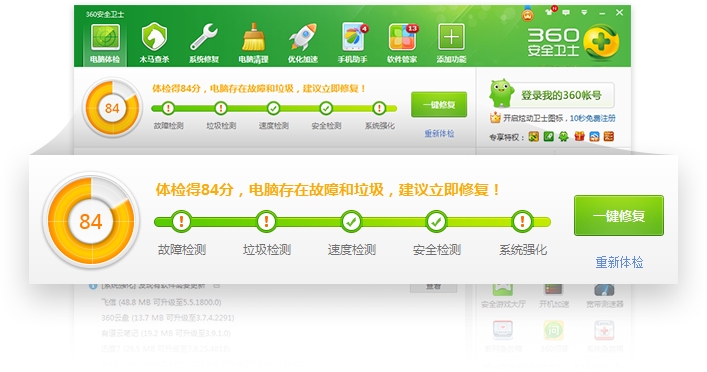Select the 360云盘 (13.7 MB) update row

pyautogui.click(x=168, y=318)
